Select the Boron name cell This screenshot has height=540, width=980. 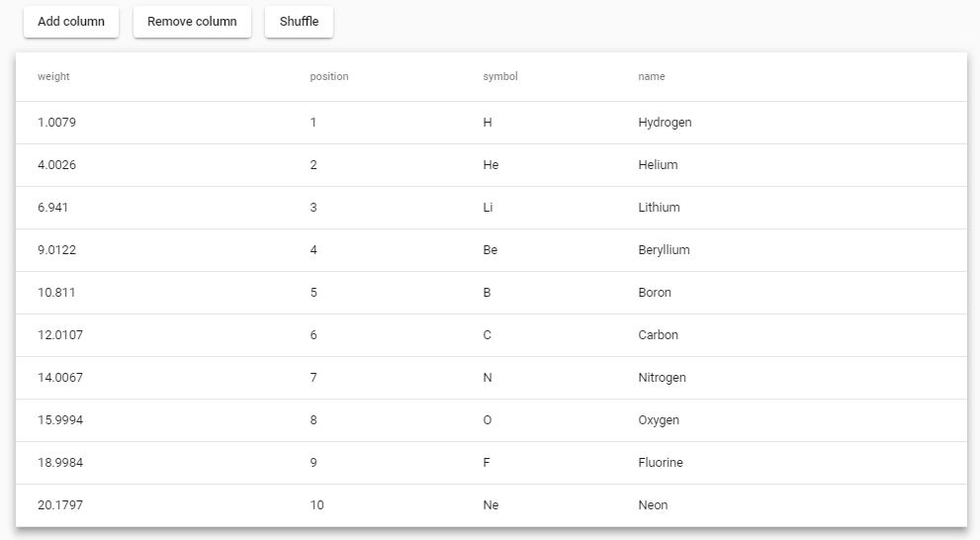pos(655,293)
